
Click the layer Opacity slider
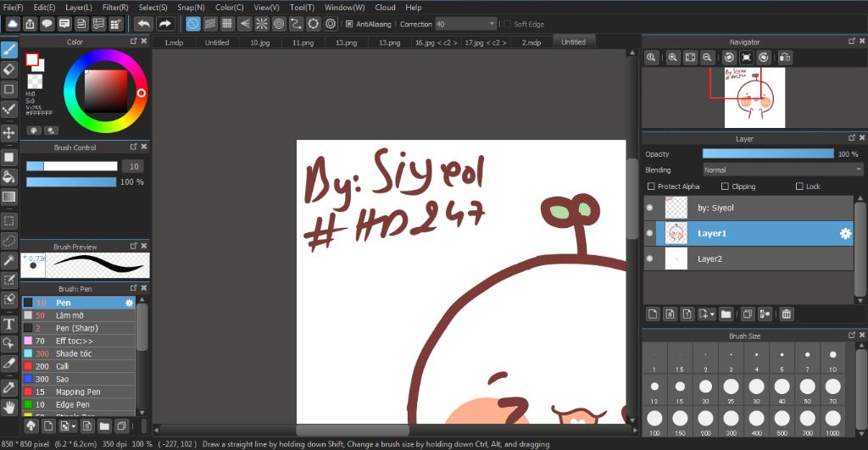pyautogui.click(x=768, y=154)
